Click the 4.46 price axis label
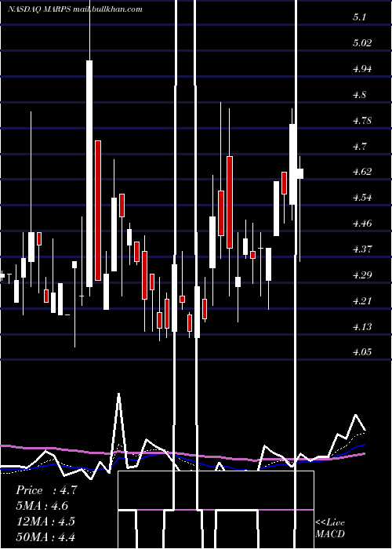Screen dimensions: 392x549 (x=362, y=223)
